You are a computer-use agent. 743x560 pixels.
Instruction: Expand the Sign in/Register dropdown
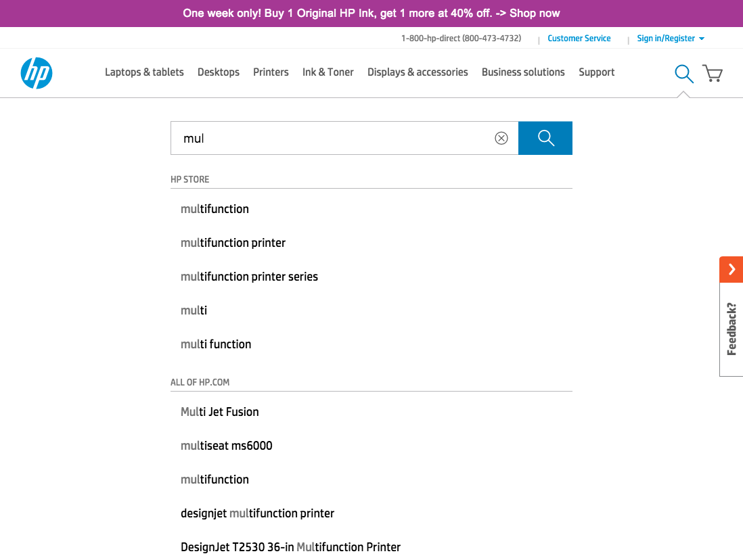coord(671,39)
